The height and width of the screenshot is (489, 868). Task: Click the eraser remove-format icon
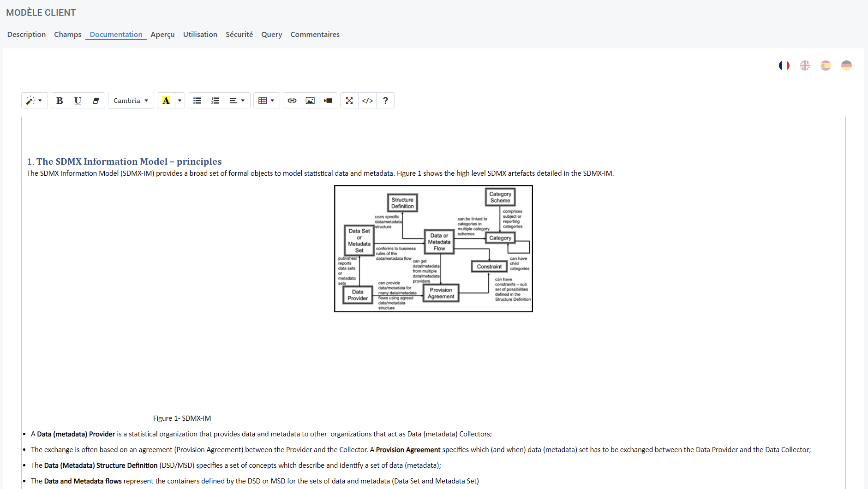click(x=96, y=101)
